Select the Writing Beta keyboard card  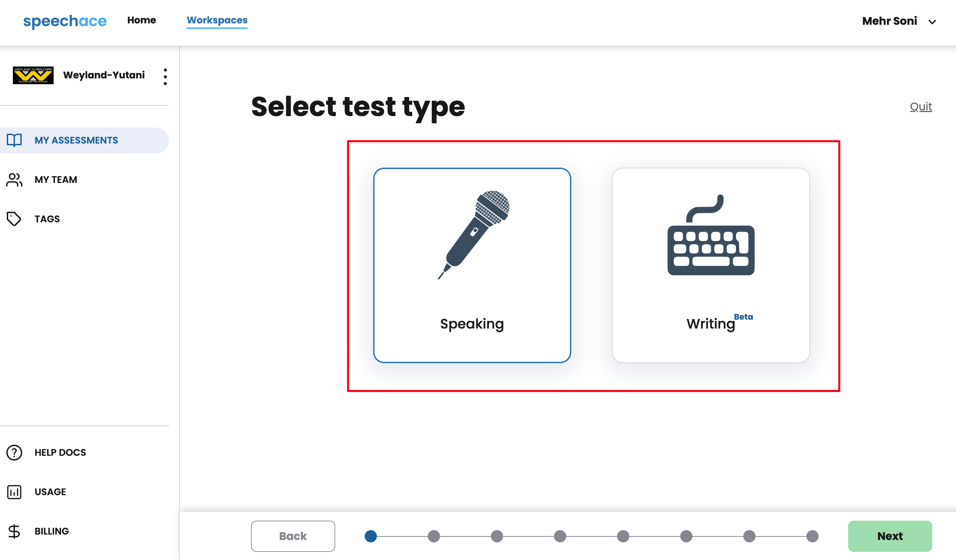pos(710,265)
